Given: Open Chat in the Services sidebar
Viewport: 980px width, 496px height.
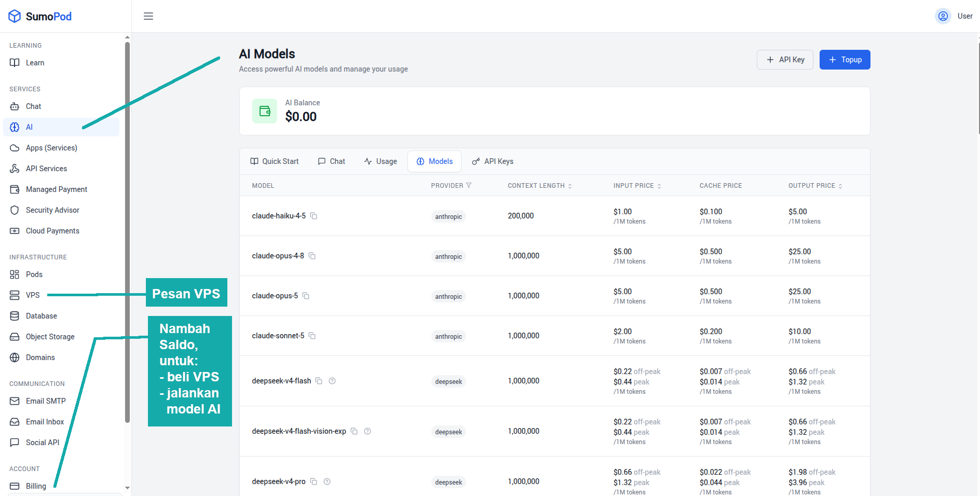Looking at the screenshot, I should click(x=61, y=106).
